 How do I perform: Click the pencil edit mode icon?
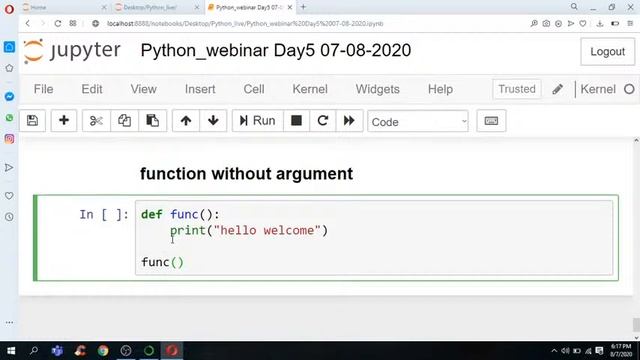coord(558,89)
